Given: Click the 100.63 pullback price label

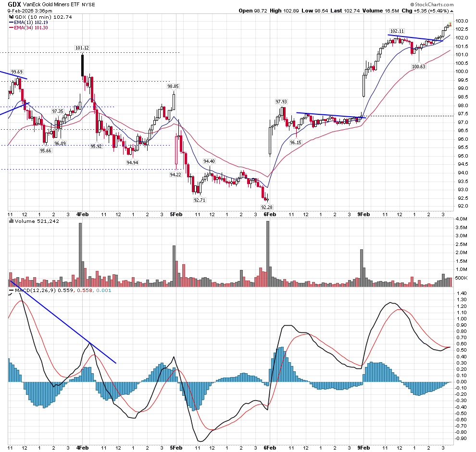Looking at the screenshot, I should tap(418, 67).
